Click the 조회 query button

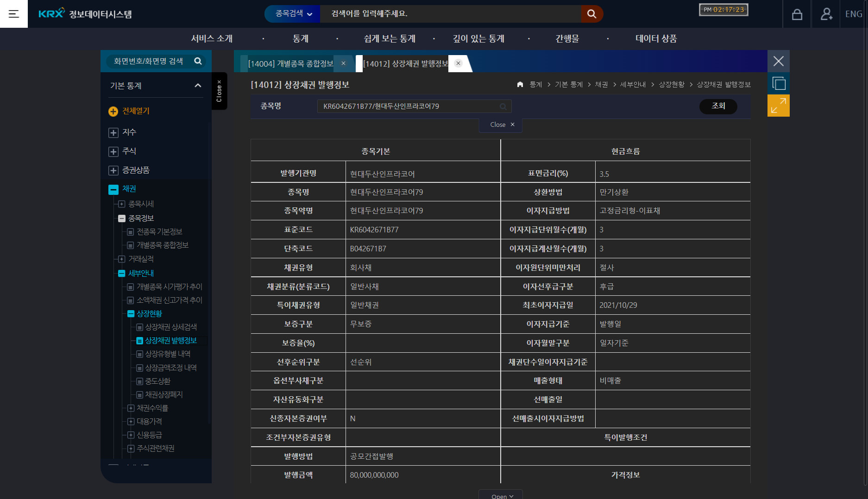tap(718, 106)
